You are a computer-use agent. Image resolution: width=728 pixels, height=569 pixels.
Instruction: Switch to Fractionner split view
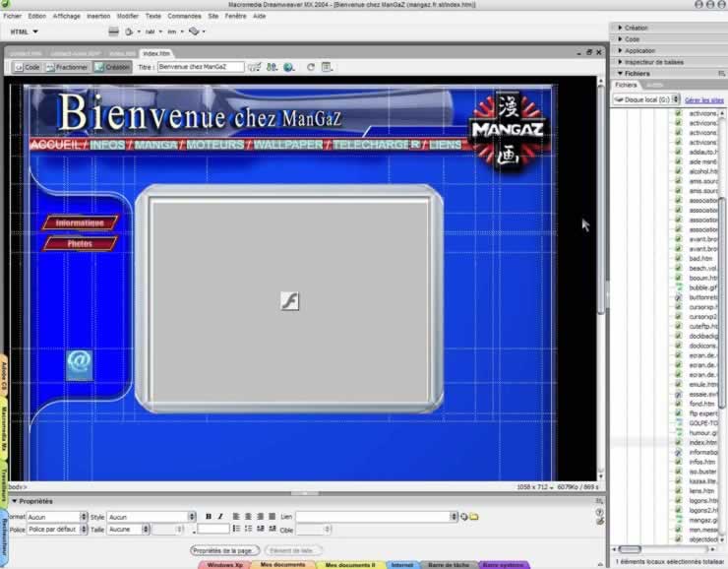(x=67, y=67)
